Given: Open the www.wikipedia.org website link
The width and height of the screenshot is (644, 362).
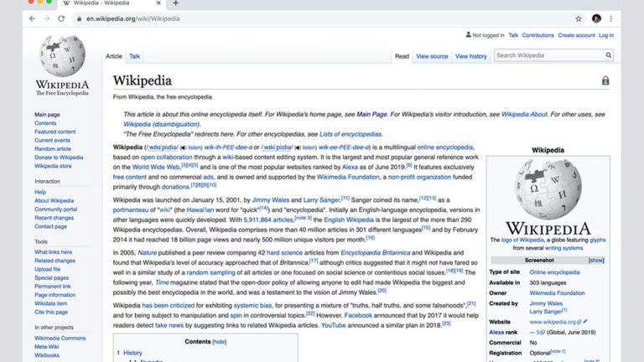Looking at the screenshot, I should [x=553, y=322].
